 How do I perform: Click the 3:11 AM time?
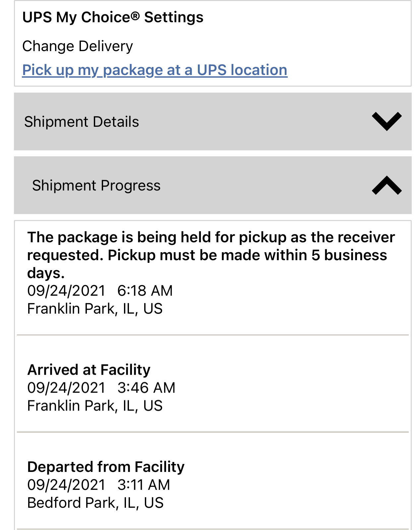coord(144,485)
